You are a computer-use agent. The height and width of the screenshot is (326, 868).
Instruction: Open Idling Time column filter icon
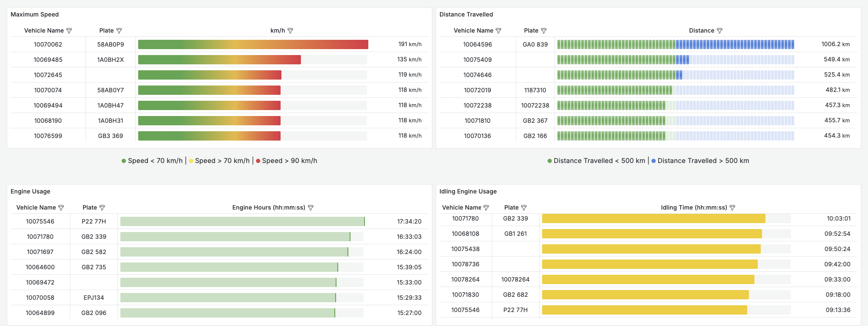(x=732, y=208)
